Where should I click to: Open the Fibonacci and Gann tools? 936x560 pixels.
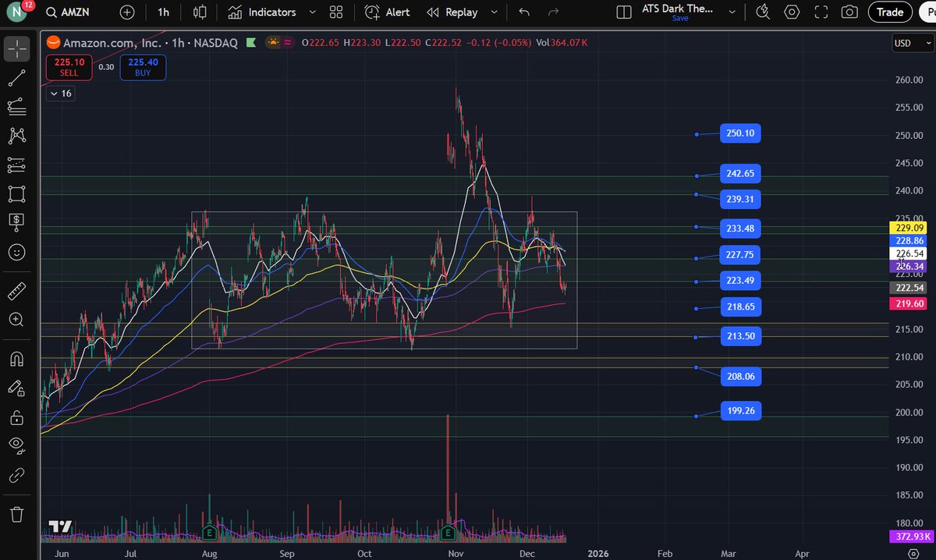click(16, 107)
